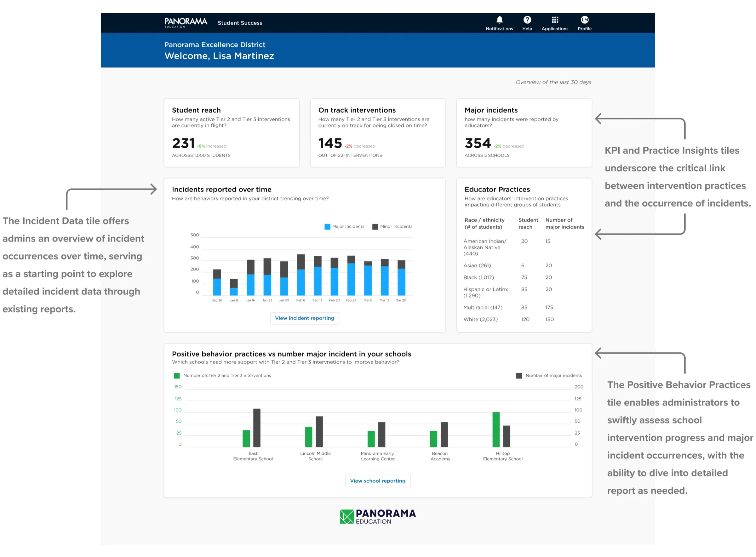
Task: Select the Student Success header label
Action: coord(239,23)
